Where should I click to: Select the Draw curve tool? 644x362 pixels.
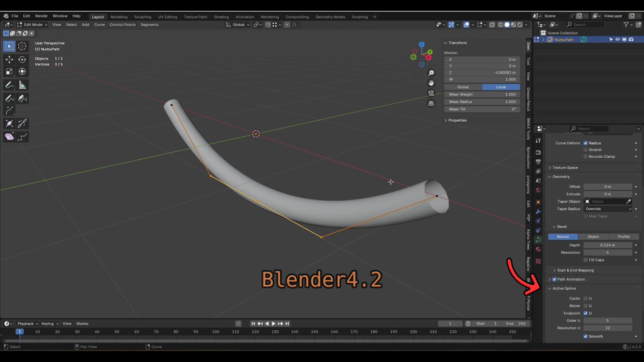coord(9,98)
